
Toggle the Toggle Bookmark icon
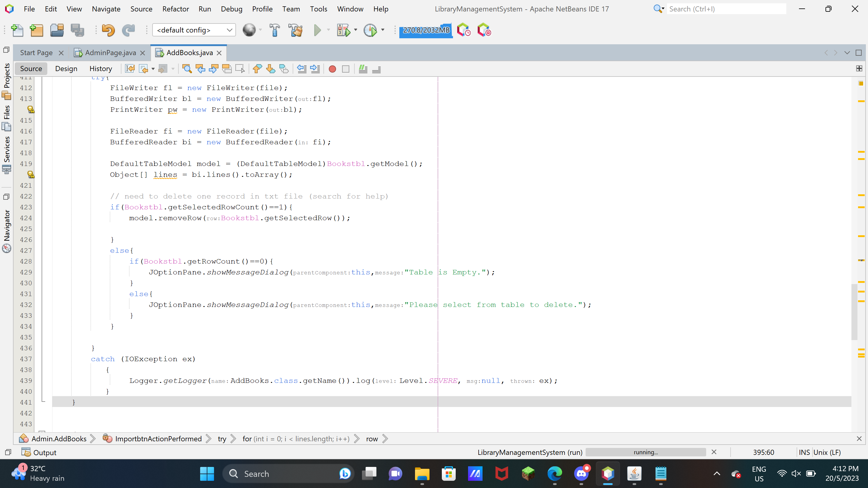(284, 69)
